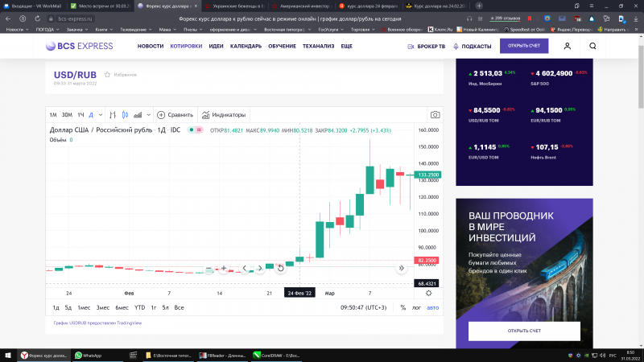Image resolution: width=644 pixels, height=362 pixels.
Task: Open the user profile icon in header
Action: (568, 46)
